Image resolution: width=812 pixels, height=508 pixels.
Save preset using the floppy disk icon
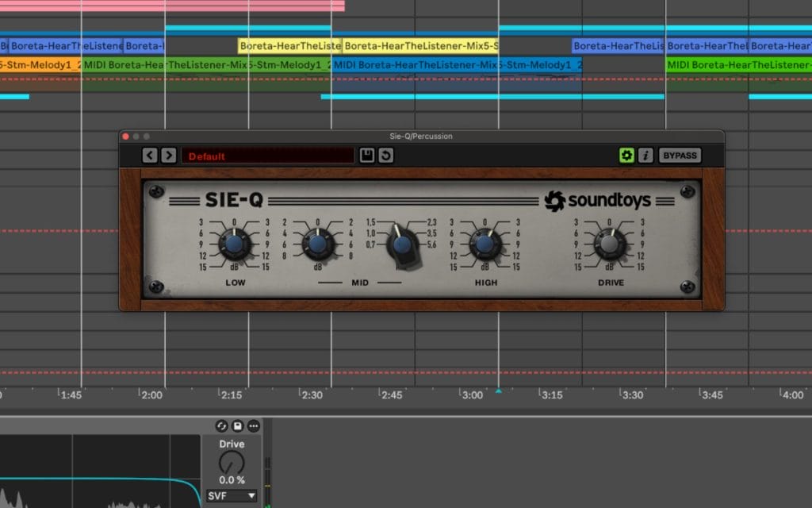[x=366, y=156]
